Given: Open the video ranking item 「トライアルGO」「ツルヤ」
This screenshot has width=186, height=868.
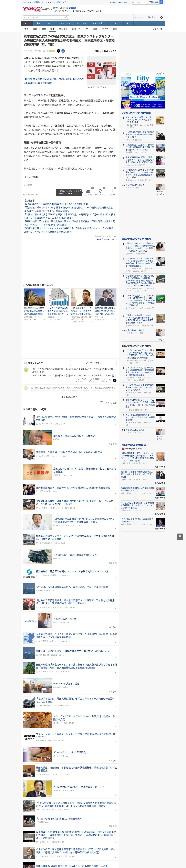Looking at the screenshot, I should 140,354.
